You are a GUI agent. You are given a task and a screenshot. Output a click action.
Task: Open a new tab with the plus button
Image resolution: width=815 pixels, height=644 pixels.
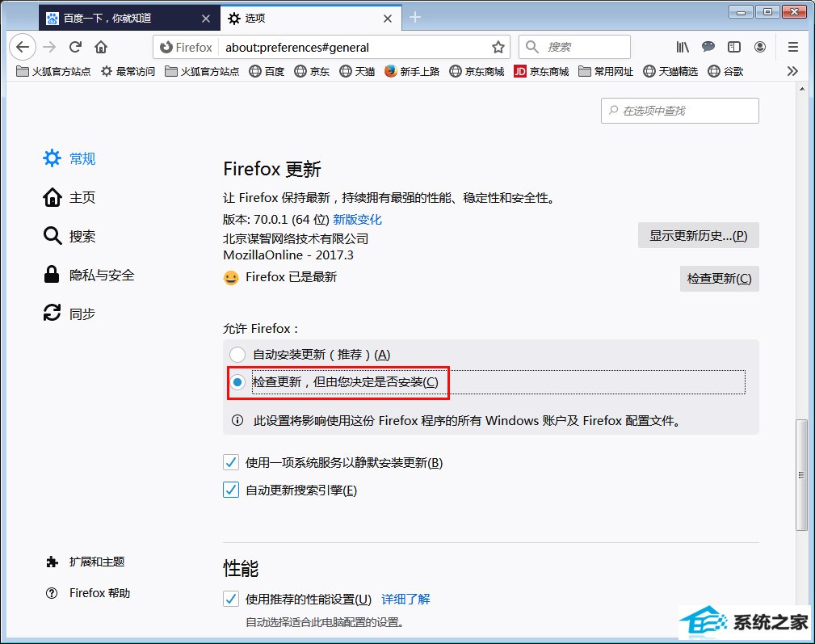(415, 18)
